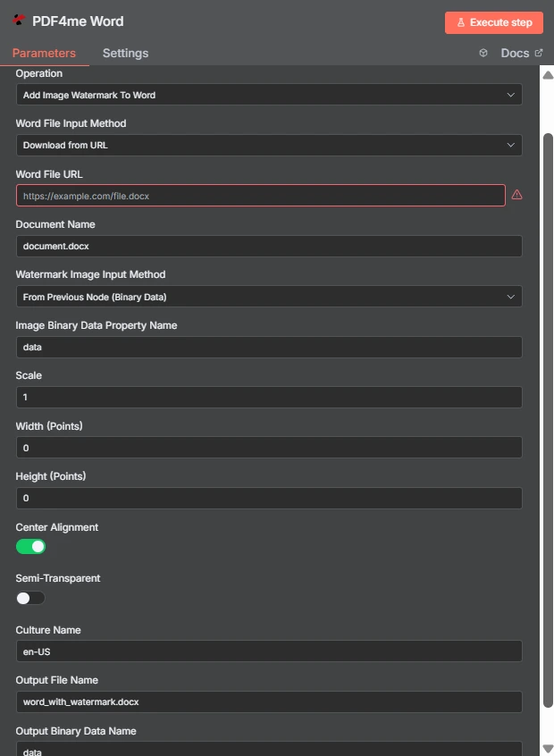Click the scrollbar down arrow
The image size is (554, 756).
(548, 748)
